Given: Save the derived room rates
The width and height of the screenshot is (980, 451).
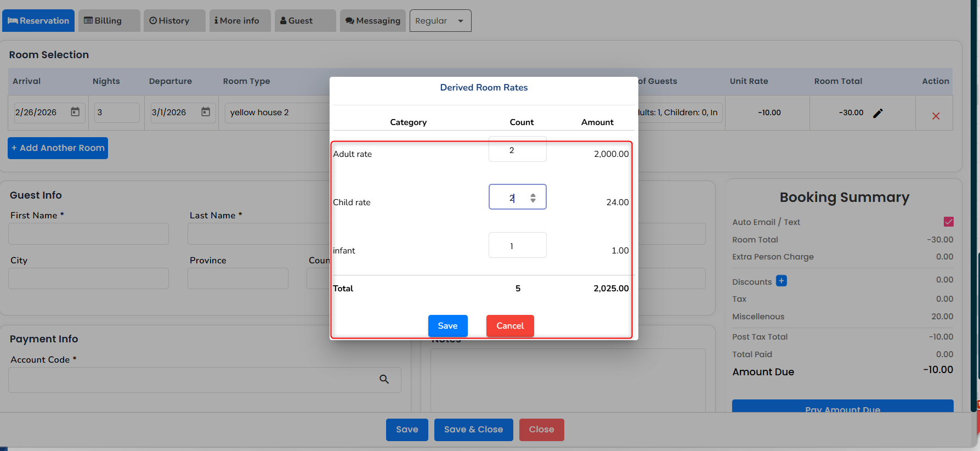Looking at the screenshot, I should tap(447, 326).
